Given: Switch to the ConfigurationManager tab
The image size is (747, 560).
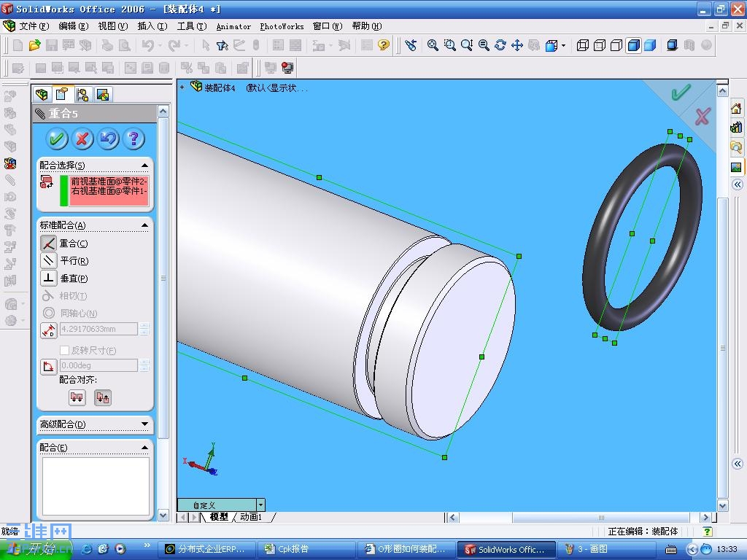Looking at the screenshot, I should [82, 95].
